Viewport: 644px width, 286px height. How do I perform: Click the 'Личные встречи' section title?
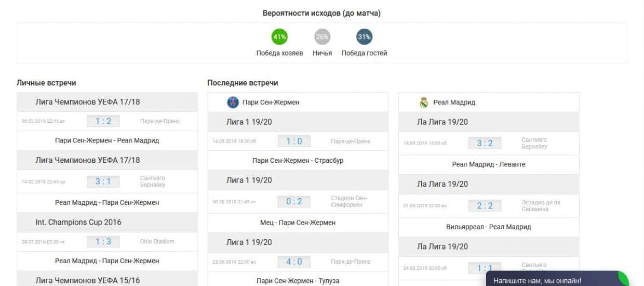[46, 83]
